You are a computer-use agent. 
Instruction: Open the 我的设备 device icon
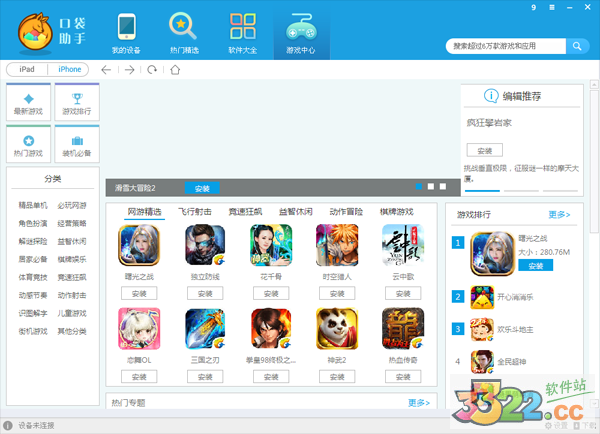(126, 27)
